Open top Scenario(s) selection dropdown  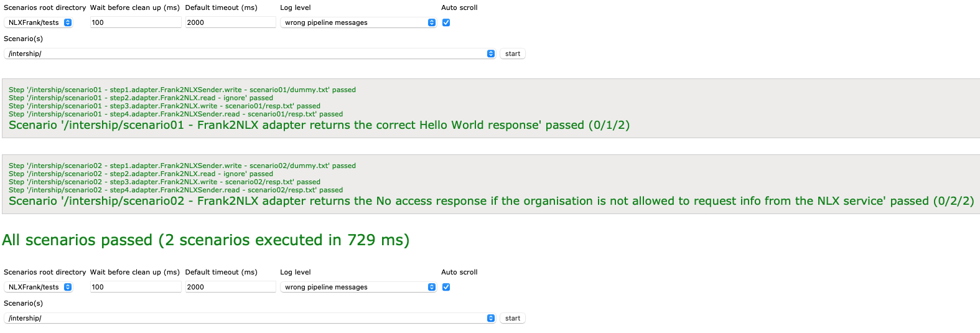(x=250, y=54)
